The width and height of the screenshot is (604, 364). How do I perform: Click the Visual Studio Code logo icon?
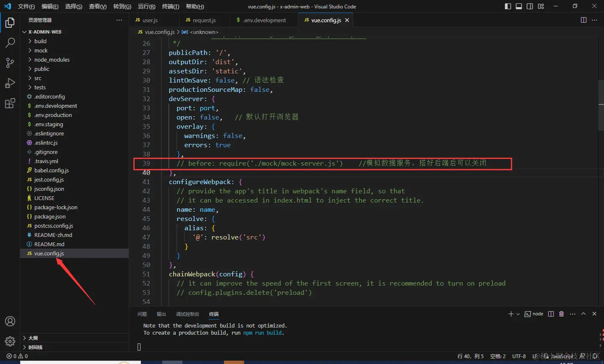(x=7, y=6)
